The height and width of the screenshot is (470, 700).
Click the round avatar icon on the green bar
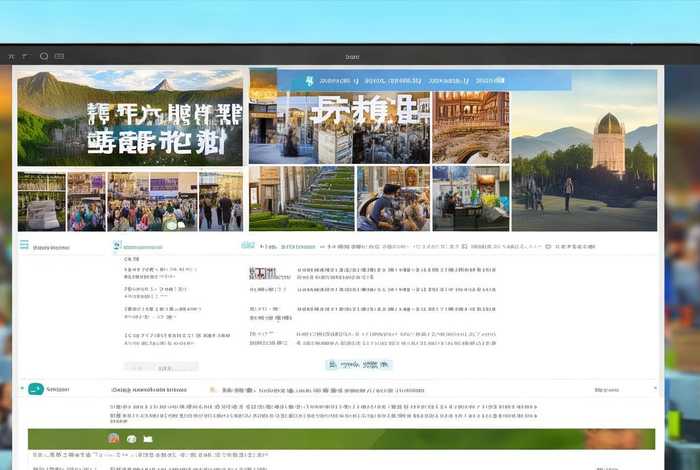114,438
